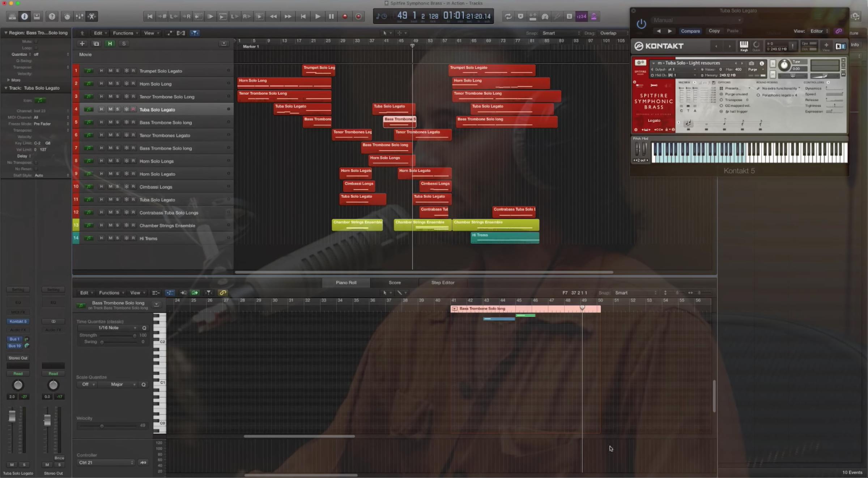Open the Functions menu above the tracks area
This screenshot has height=478, width=868.
[x=123, y=33]
